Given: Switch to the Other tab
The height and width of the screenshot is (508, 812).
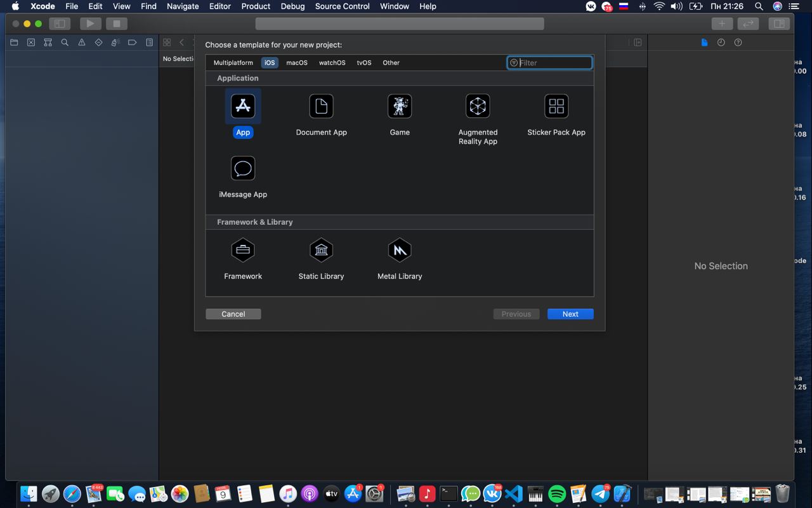Looking at the screenshot, I should click(x=391, y=63).
